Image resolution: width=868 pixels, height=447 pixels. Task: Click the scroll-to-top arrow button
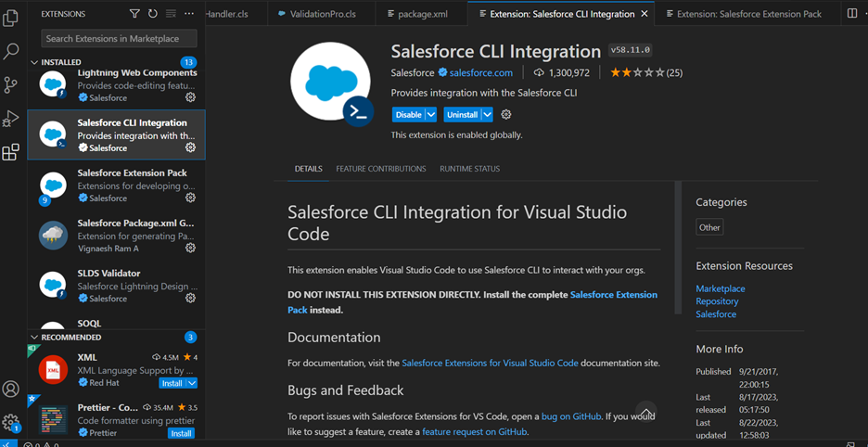pos(645,412)
